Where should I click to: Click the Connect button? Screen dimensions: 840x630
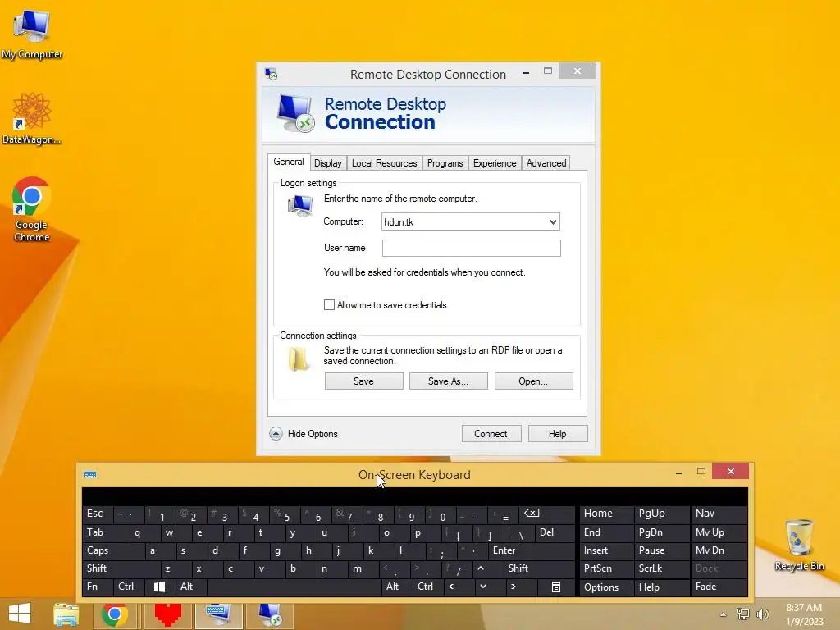point(491,434)
